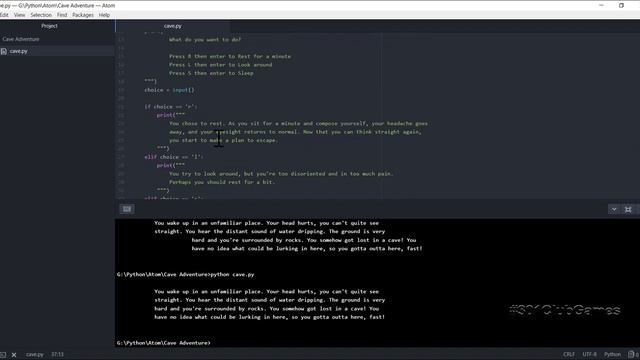Open the Find menu
This screenshot has height=360, width=640.
62,15
